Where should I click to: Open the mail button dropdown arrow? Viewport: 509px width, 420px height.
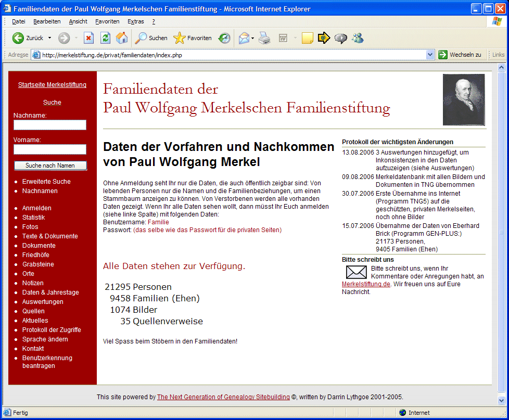tap(253, 38)
